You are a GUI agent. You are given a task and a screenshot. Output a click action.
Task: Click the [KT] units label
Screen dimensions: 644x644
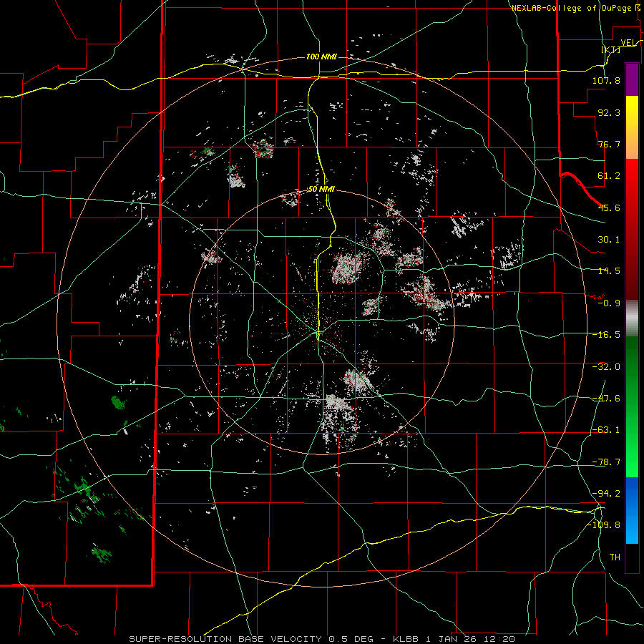(611, 50)
